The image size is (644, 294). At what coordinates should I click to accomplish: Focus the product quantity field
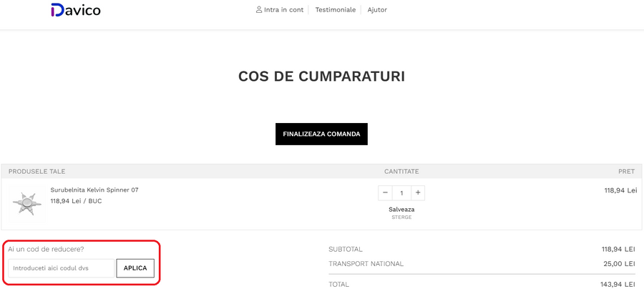tap(401, 193)
